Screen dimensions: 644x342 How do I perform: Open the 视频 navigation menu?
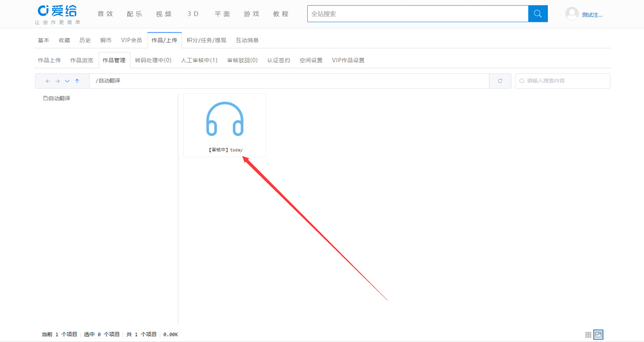[164, 14]
